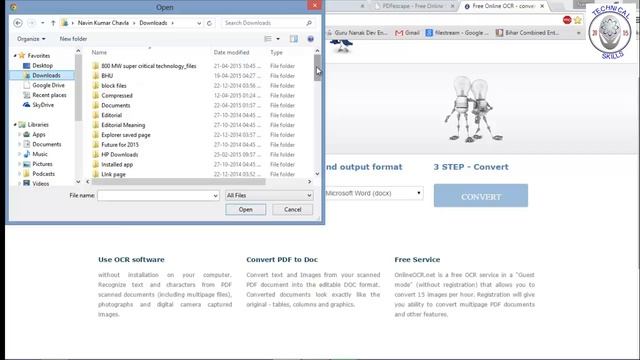Open the Bihar Combined Ent... bookmark

click(x=528, y=33)
